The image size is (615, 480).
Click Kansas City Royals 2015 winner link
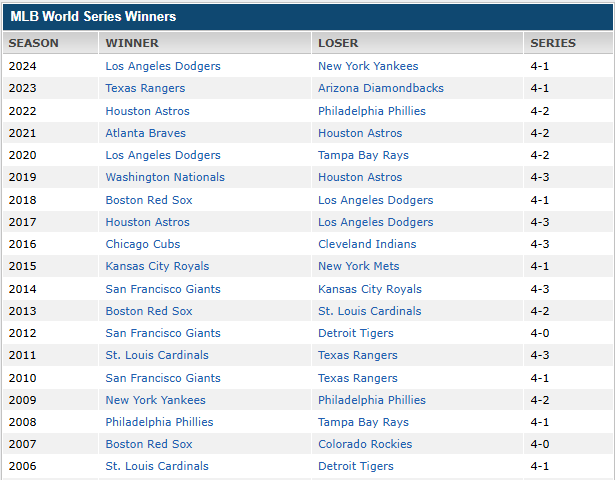[157, 266]
